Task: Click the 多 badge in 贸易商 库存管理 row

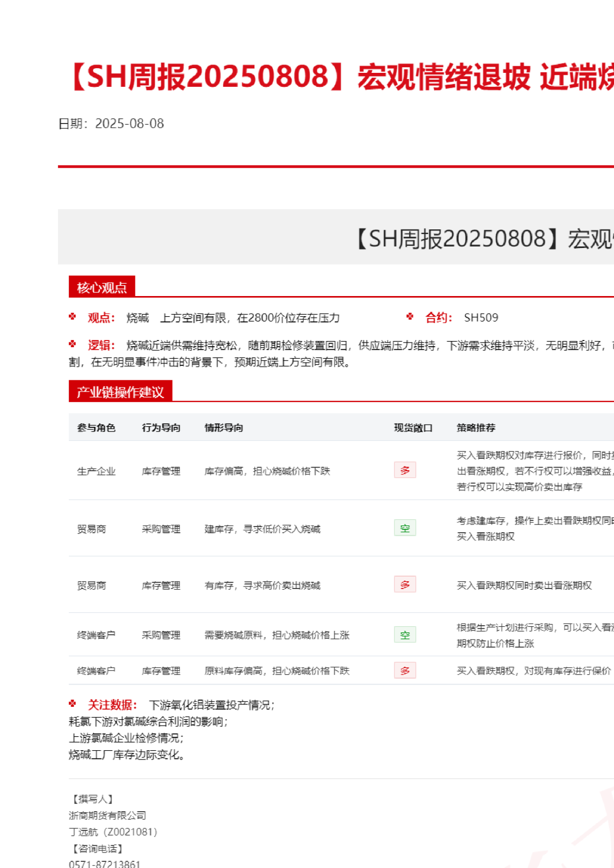Action: point(405,584)
